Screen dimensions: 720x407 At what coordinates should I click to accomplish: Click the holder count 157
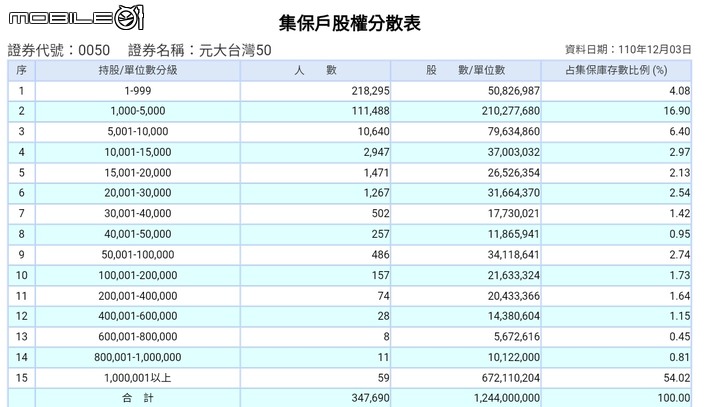pyautogui.click(x=381, y=276)
